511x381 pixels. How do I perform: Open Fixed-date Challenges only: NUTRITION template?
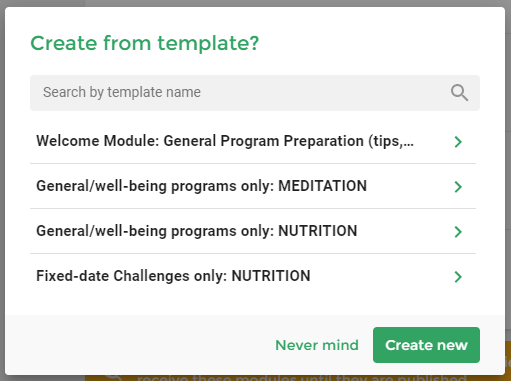(253, 276)
